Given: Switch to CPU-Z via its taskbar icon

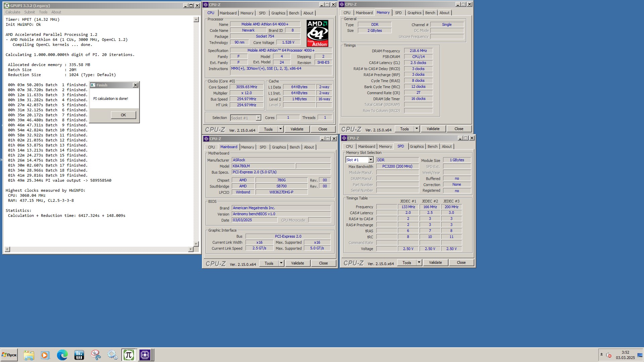Looking at the screenshot, I should coord(145,355).
